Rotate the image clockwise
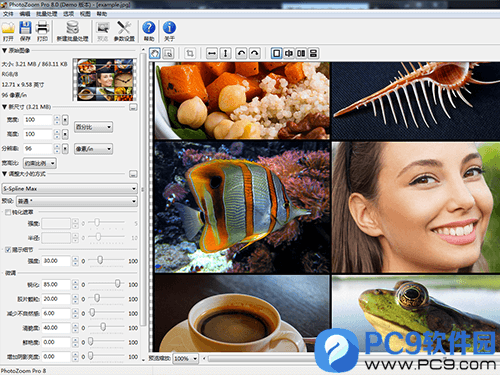500x375 pixels. coord(255,53)
